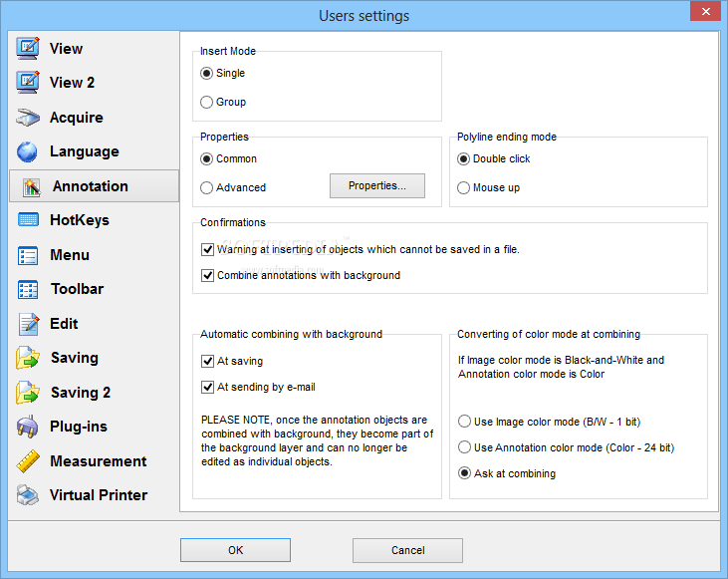Close the Users settings dialog
The width and height of the screenshot is (728, 579).
click(x=705, y=11)
